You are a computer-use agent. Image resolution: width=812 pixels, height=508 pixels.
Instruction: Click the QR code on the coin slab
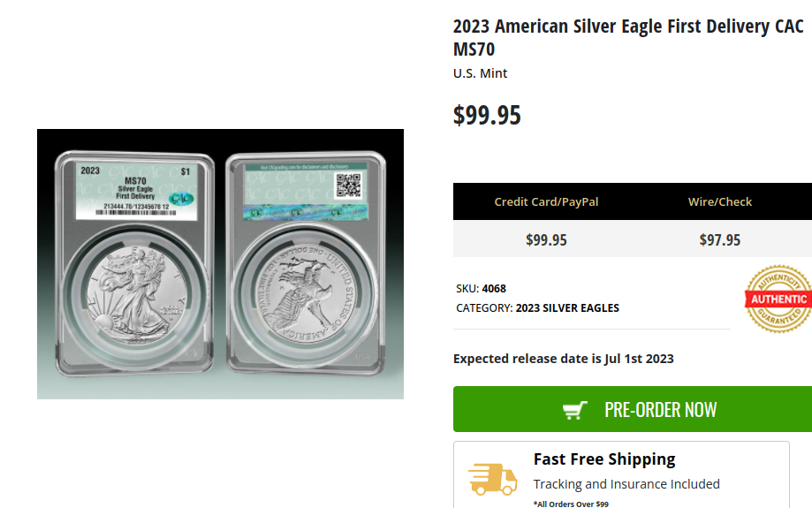(348, 186)
